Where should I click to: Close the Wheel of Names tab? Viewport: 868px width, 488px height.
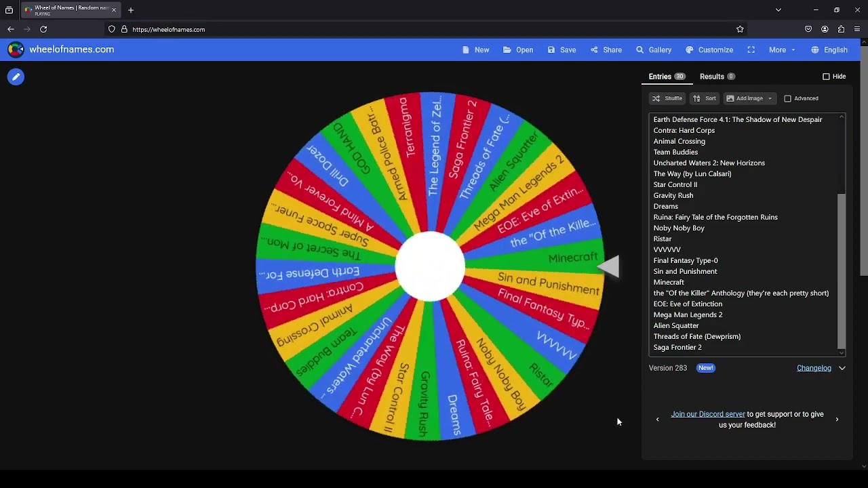113,10
